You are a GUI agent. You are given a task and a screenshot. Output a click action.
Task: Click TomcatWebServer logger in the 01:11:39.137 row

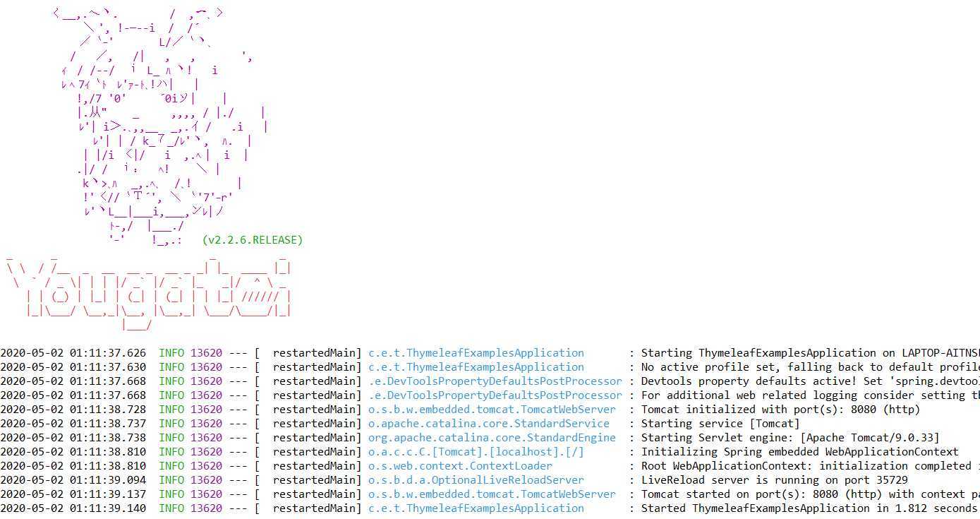tap(492, 494)
